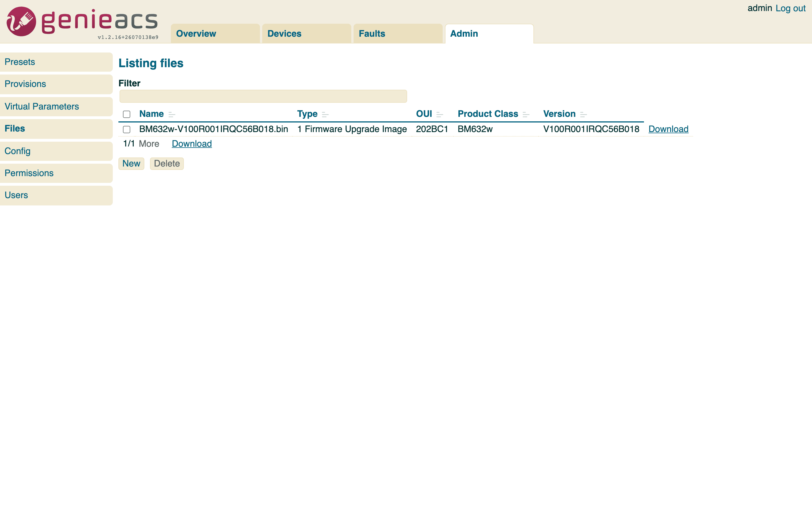This screenshot has height=508, width=812.
Task: Open Config in the sidebar
Action: 56,151
